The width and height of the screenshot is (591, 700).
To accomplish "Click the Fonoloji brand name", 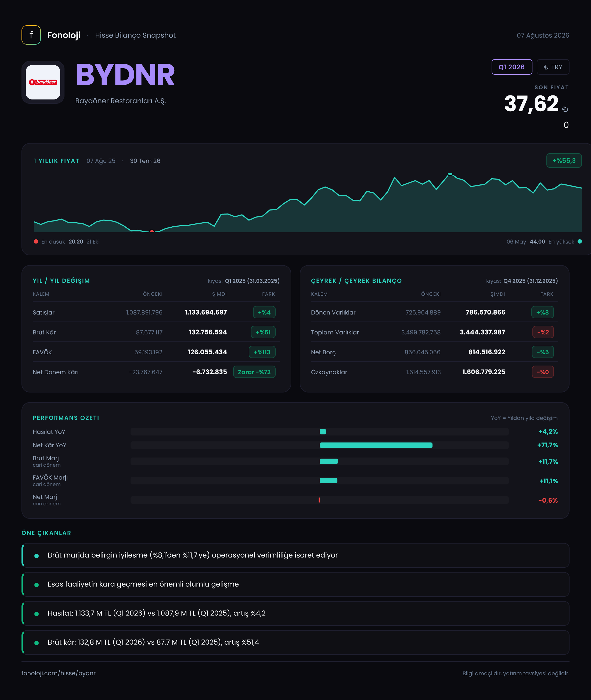I will pyautogui.click(x=64, y=35).
